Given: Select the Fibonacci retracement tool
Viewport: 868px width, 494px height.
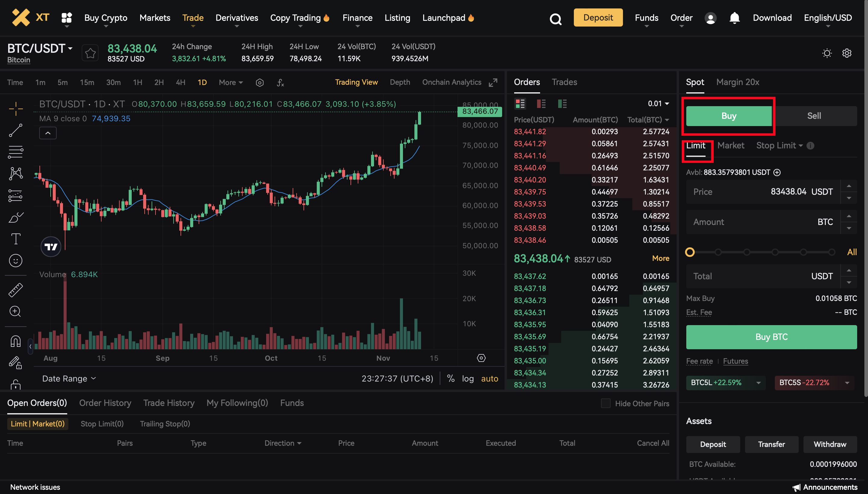Looking at the screenshot, I should click(16, 152).
